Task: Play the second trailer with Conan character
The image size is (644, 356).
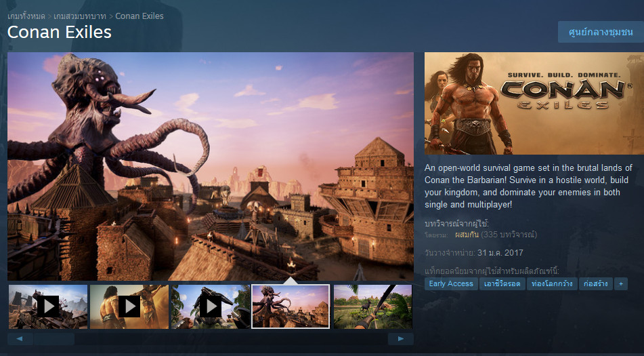Action: point(129,306)
